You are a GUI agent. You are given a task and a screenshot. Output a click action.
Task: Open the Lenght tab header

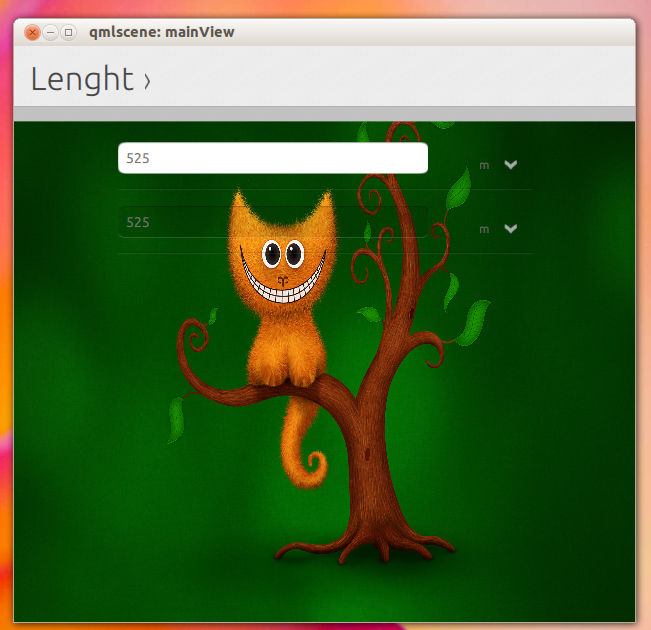click(x=82, y=79)
